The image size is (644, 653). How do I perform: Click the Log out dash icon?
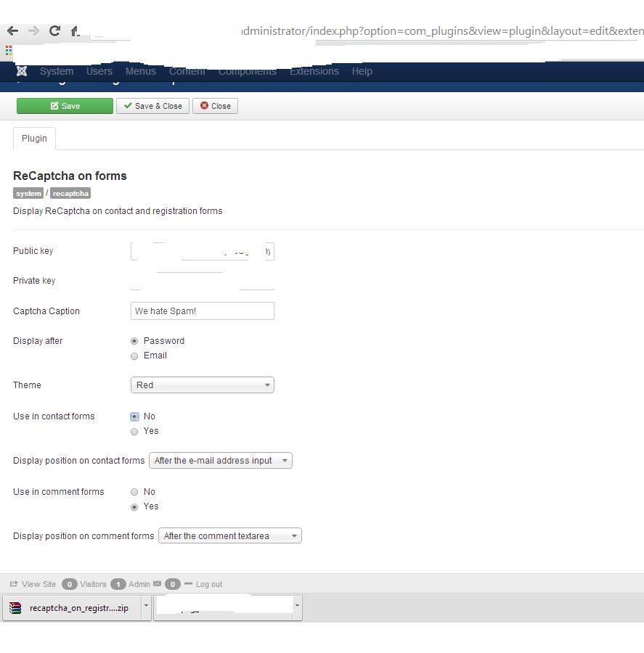pyautogui.click(x=188, y=584)
